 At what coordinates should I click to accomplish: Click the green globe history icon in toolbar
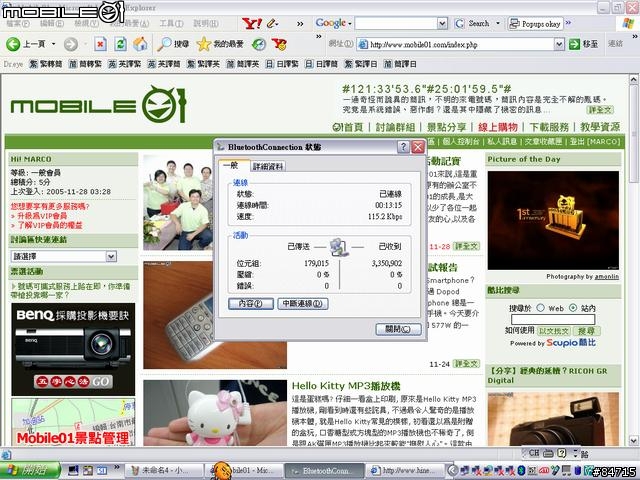pos(259,44)
